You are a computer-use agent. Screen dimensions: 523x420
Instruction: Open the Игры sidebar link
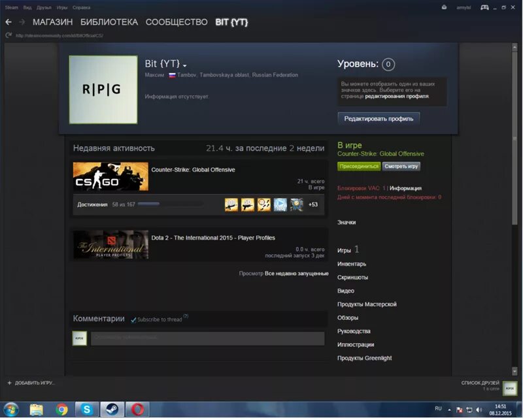pos(344,250)
